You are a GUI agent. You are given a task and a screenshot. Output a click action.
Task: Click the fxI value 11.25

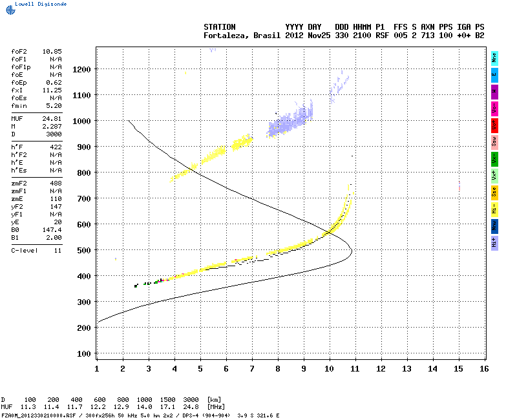[x=52, y=90]
